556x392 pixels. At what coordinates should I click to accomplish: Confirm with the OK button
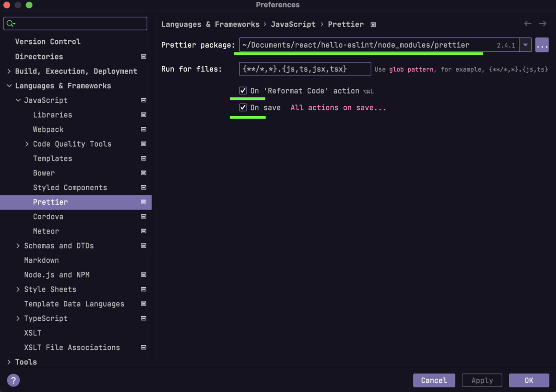point(529,380)
